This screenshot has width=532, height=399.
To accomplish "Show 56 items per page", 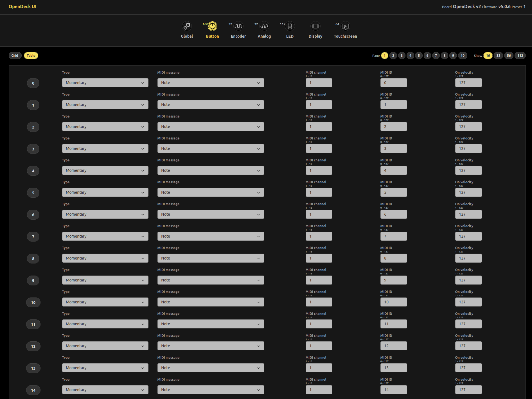I will pyautogui.click(x=509, y=56).
